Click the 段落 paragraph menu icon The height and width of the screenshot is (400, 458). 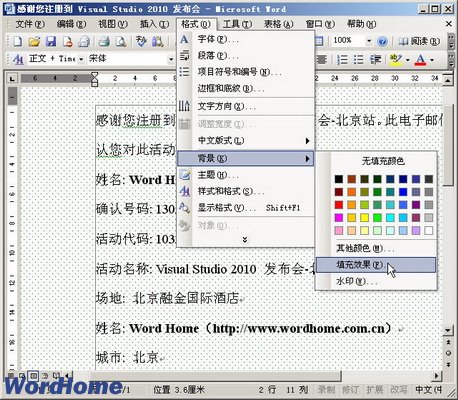click(184, 55)
